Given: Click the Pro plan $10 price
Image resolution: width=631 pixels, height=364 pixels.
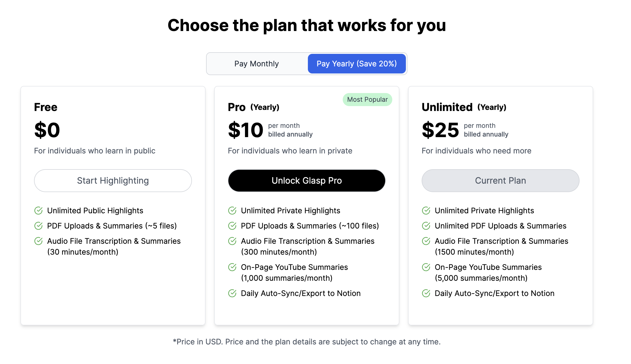Looking at the screenshot, I should tap(246, 130).
